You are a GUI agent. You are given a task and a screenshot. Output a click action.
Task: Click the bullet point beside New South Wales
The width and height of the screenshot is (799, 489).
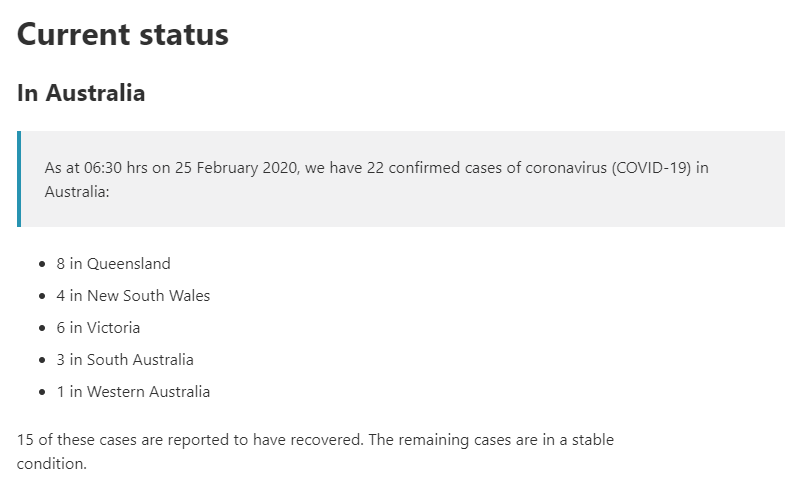(x=42, y=296)
